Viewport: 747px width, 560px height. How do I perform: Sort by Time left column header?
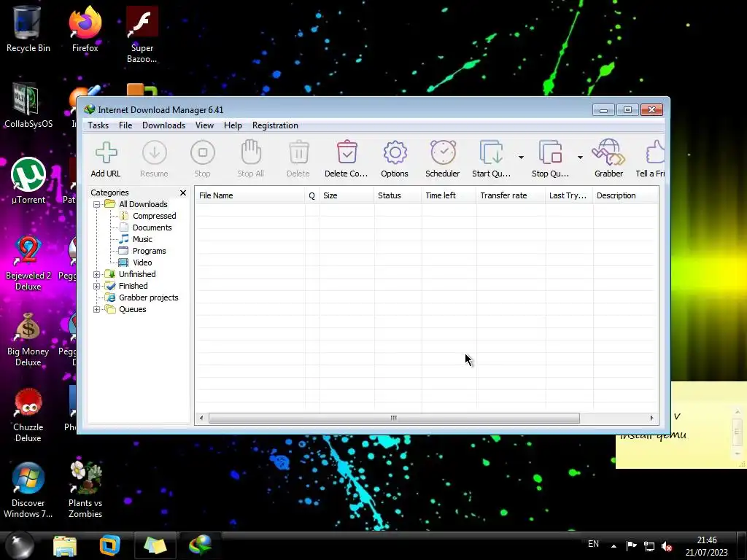[449, 195]
